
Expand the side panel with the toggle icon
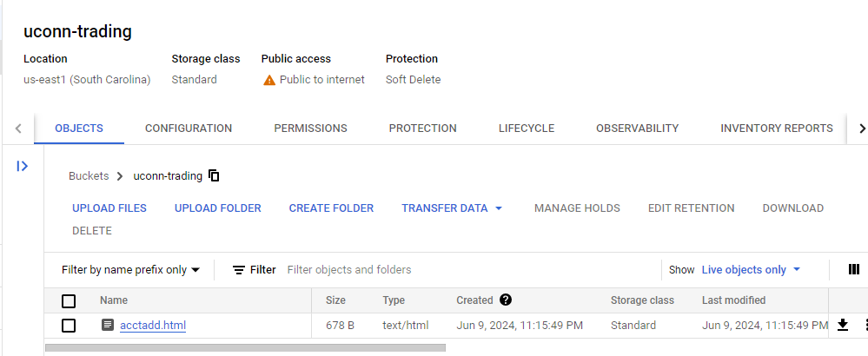click(22, 166)
